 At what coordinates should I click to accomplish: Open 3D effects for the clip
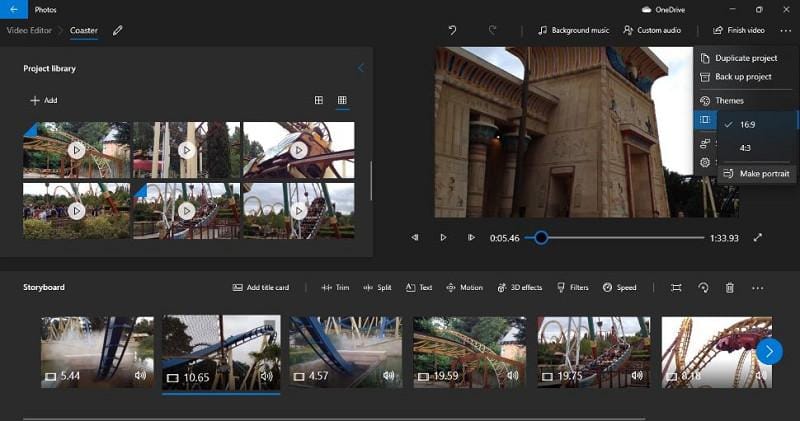pyautogui.click(x=519, y=288)
